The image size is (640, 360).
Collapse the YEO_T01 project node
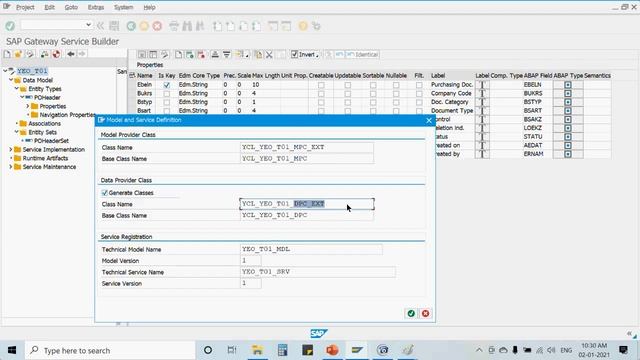(x=5, y=71)
